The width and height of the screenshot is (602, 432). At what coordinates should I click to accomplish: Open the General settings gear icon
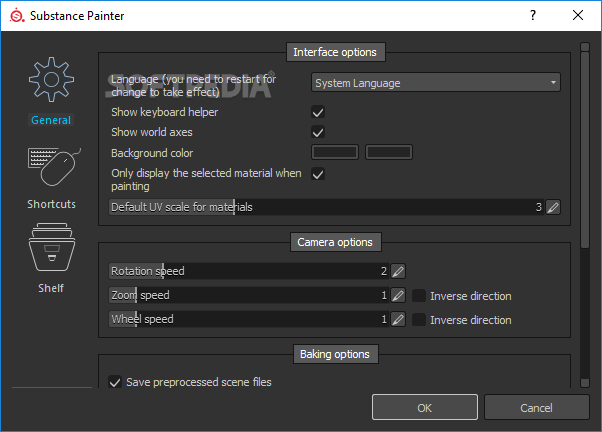point(51,79)
